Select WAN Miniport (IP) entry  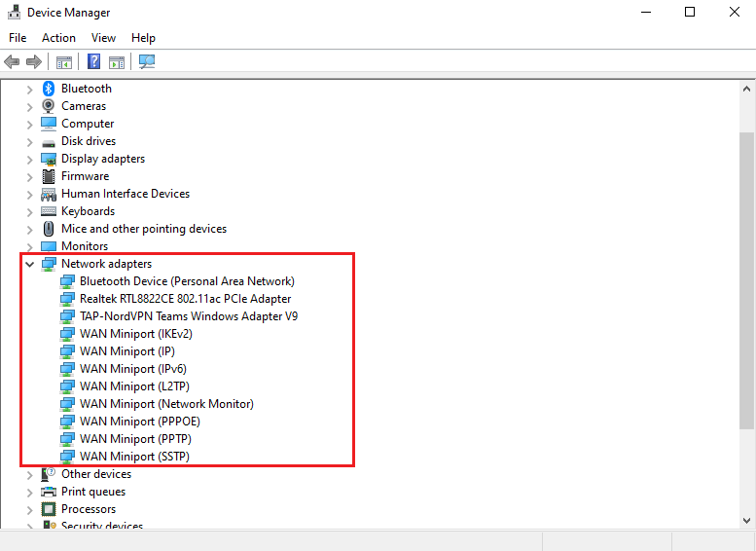pyautogui.click(x=127, y=351)
